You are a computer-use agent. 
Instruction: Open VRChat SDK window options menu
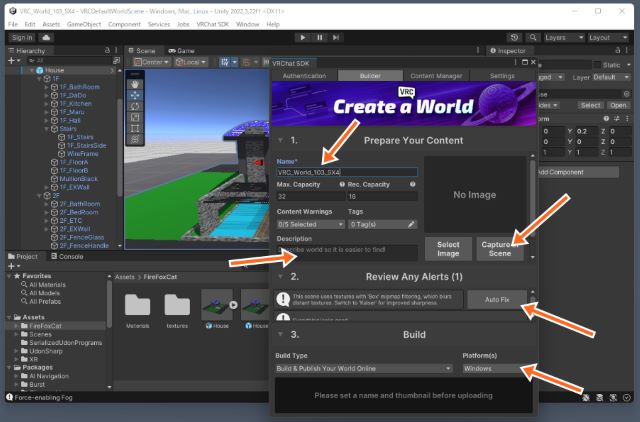[516, 62]
